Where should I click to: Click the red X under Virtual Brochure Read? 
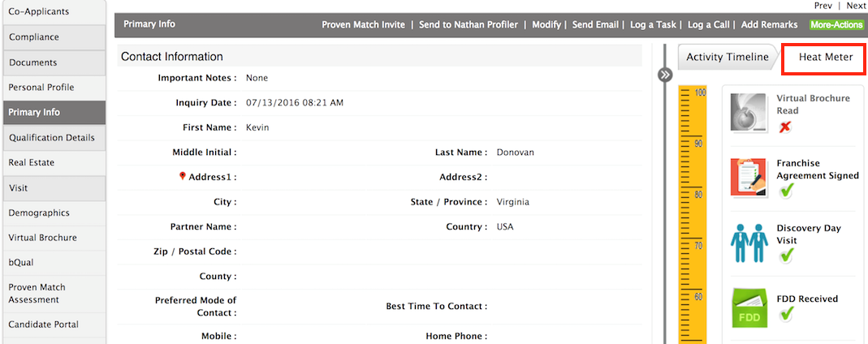point(785,127)
